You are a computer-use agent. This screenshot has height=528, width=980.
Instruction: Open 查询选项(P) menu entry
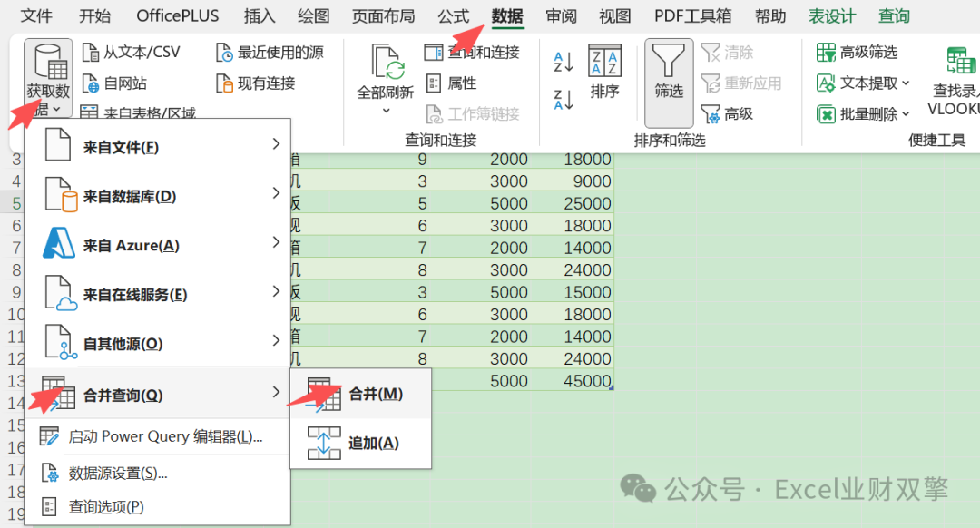point(156,507)
